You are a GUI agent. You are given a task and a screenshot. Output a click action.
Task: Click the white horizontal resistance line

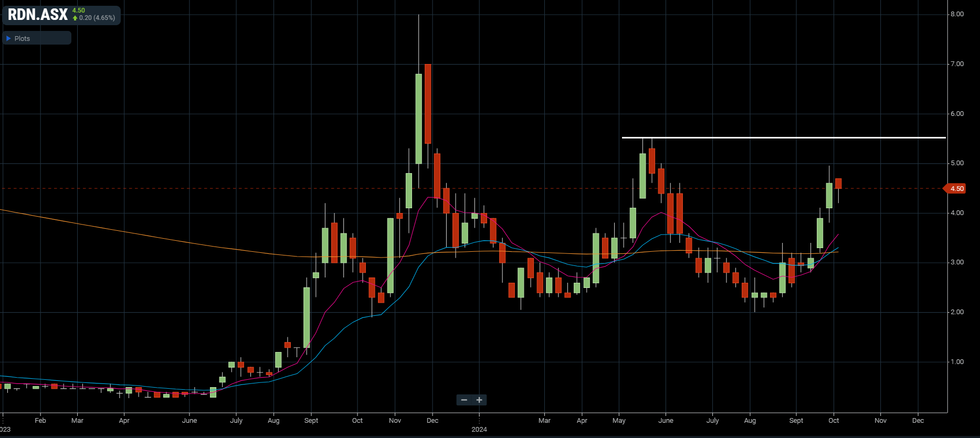784,137
